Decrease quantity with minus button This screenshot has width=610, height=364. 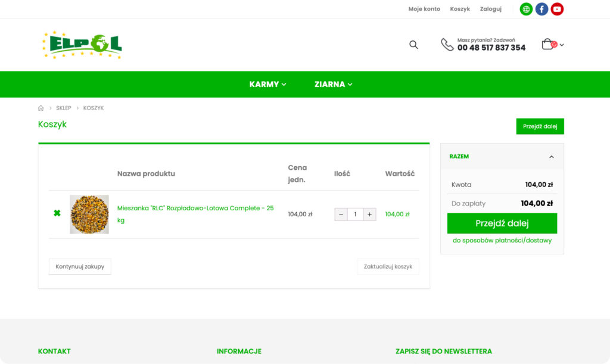[341, 214]
